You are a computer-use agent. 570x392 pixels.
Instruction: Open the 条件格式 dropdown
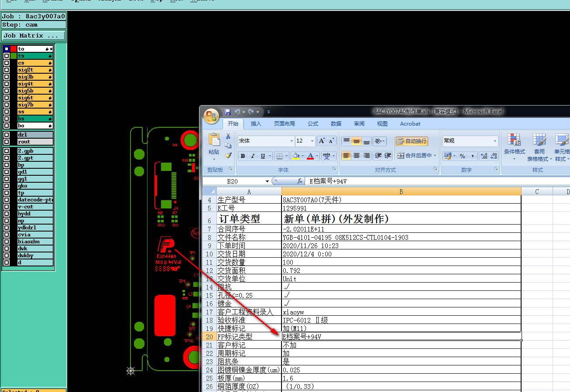coord(514,147)
